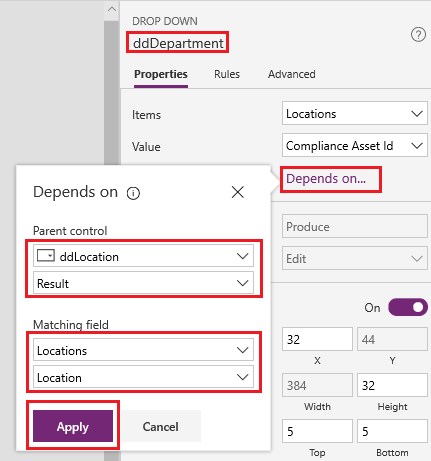Click the Cancel button
The height and width of the screenshot is (461, 431).
(161, 426)
